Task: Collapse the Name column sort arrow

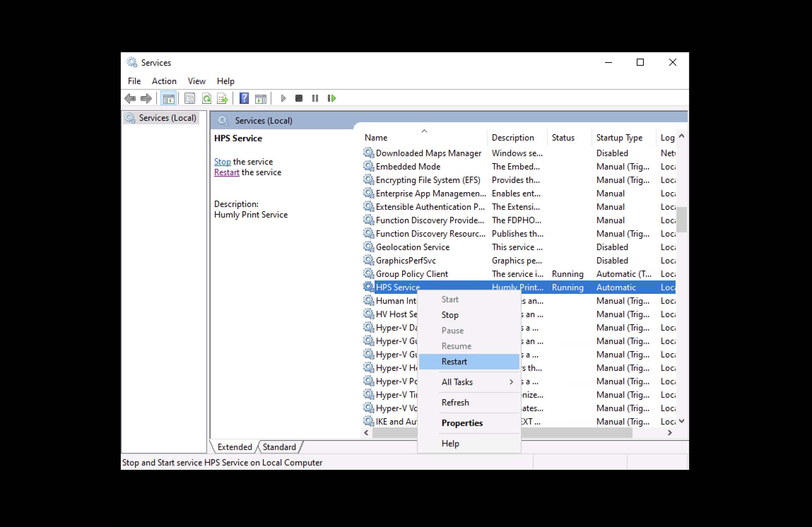Action: (424, 131)
